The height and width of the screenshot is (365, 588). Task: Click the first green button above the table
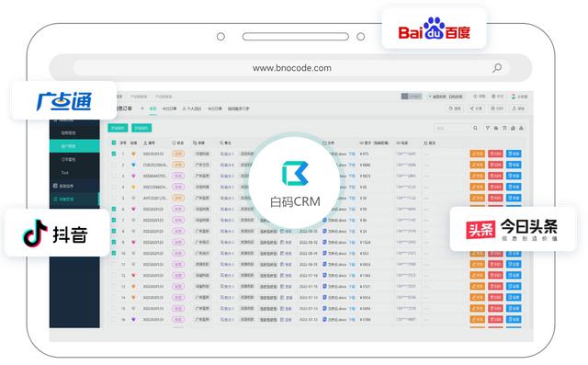pos(118,129)
